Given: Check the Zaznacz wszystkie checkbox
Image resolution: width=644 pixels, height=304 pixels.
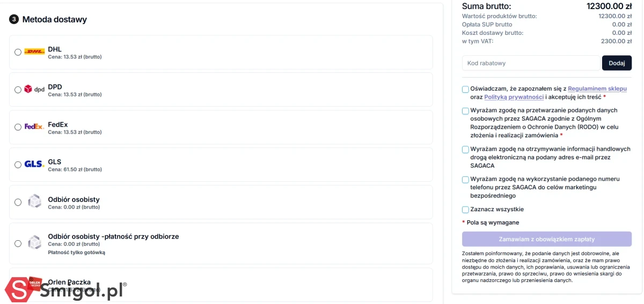Looking at the screenshot, I should tap(465, 210).
